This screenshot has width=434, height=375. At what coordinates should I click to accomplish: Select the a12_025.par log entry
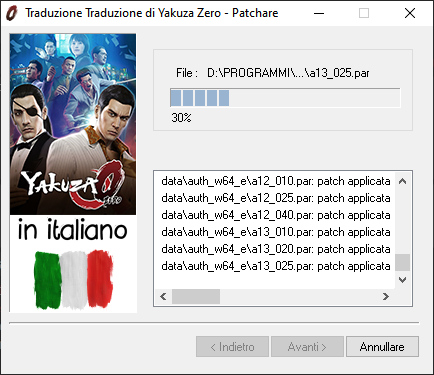click(276, 198)
